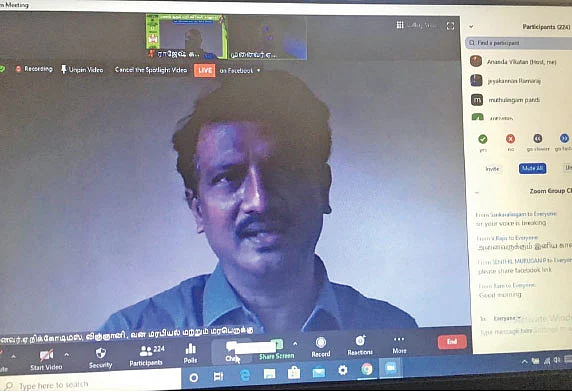The image size is (572, 392).
Task: Click the volume speaker tray icon
Action: pos(557,360)
